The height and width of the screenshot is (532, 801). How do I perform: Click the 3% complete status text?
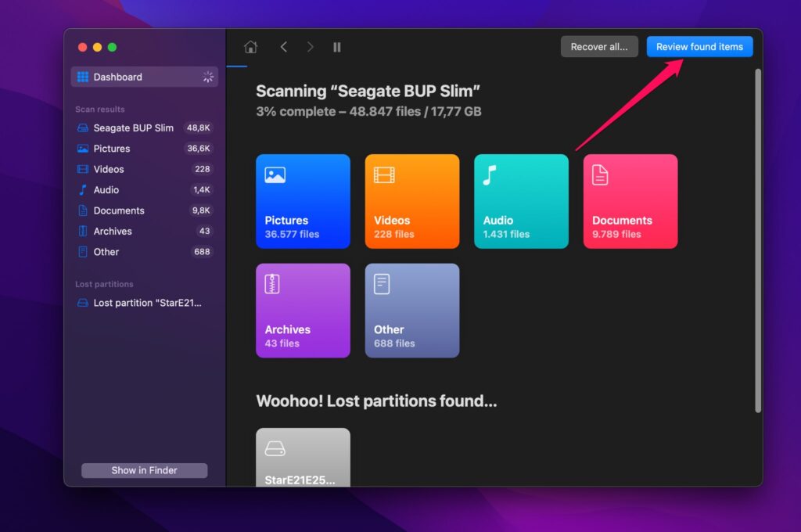tap(368, 111)
